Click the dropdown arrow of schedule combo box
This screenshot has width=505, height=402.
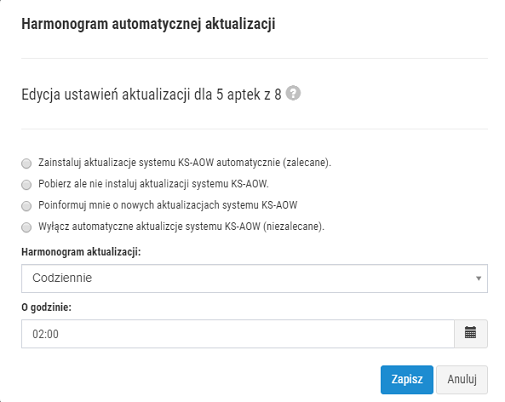coord(478,278)
